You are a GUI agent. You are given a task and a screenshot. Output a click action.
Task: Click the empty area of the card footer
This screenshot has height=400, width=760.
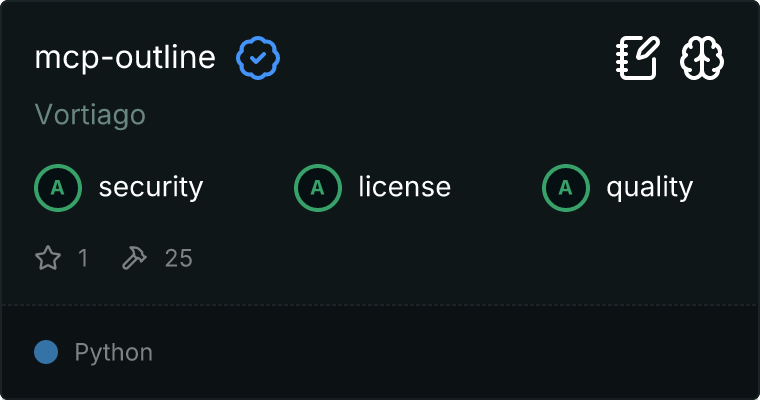coord(450,353)
